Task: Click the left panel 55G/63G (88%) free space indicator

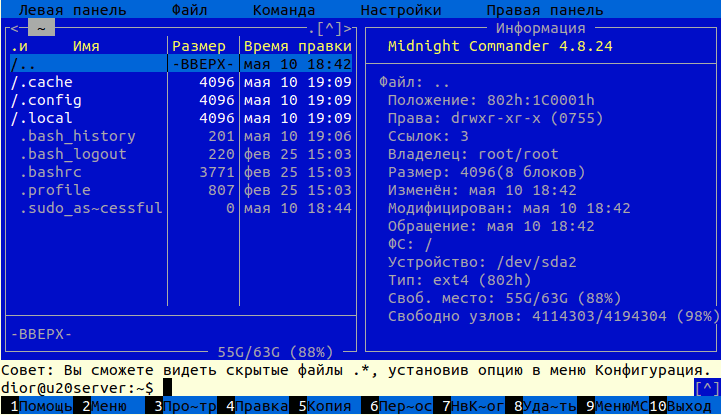Action: point(275,352)
